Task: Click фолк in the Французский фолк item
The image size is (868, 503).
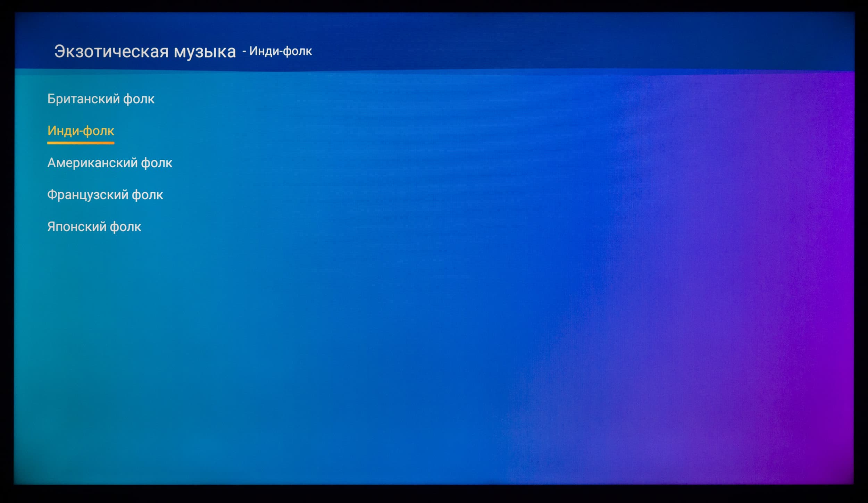Action: 147,195
